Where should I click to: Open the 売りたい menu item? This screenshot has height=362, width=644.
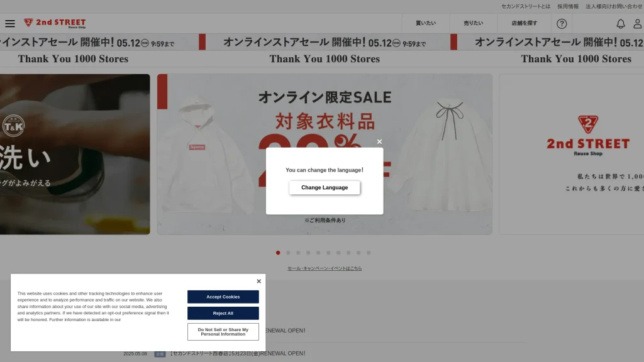(x=473, y=23)
